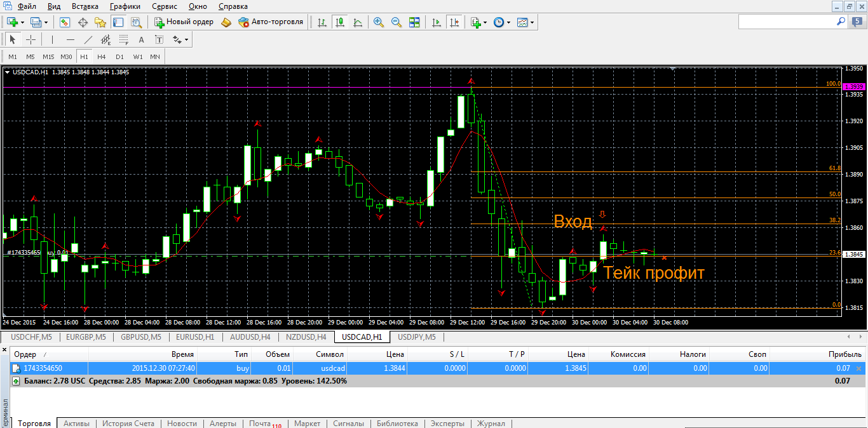Viewport: 868px width, 428px height.
Task: Switch timeframe to M15
Action: 48,57
